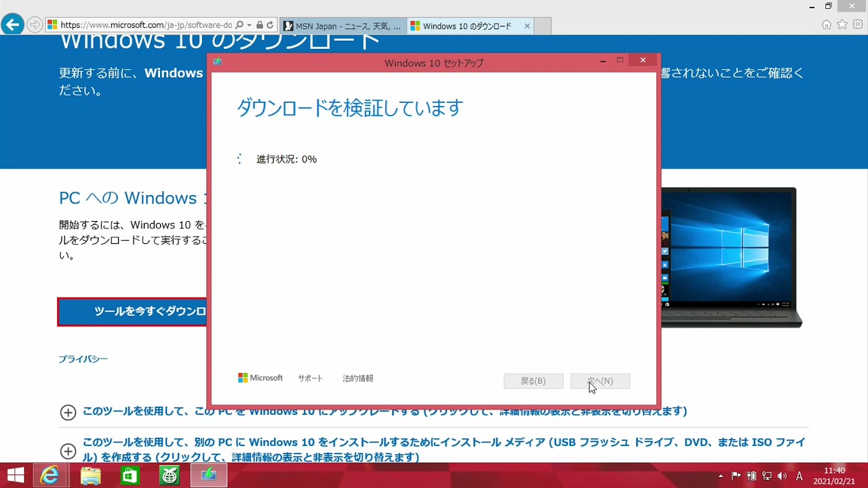Click the Microsoft logo in setup dialog
This screenshot has width=868, height=488.
click(x=260, y=378)
